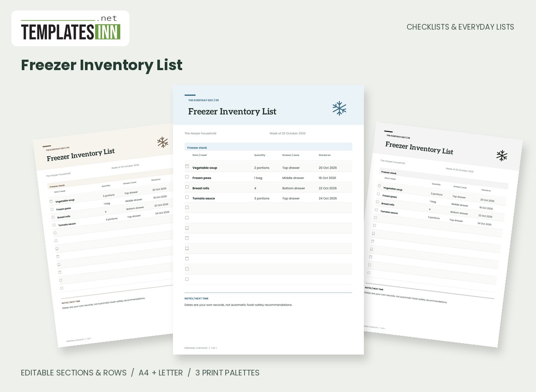Image resolution: width=536 pixels, height=392 pixels.
Task: Click the 'Stored on' column header, center page
Action: [325, 155]
